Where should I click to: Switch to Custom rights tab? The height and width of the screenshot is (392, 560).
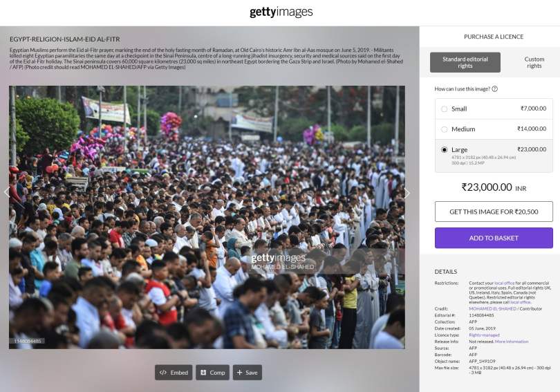(x=534, y=62)
